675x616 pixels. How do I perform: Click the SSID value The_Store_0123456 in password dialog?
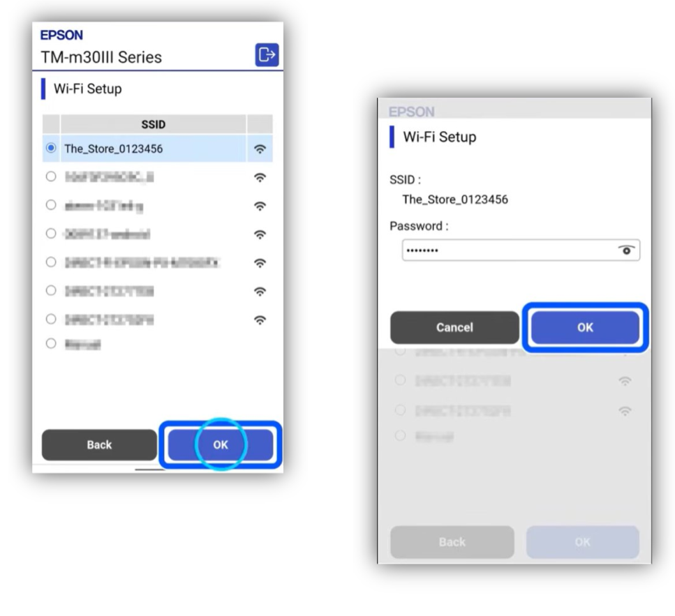click(455, 200)
